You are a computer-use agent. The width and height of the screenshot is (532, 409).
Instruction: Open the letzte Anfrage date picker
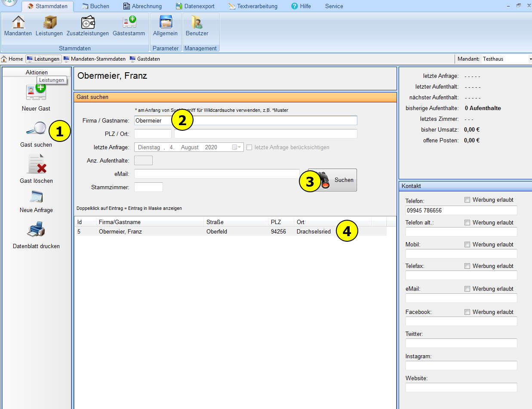click(x=237, y=147)
